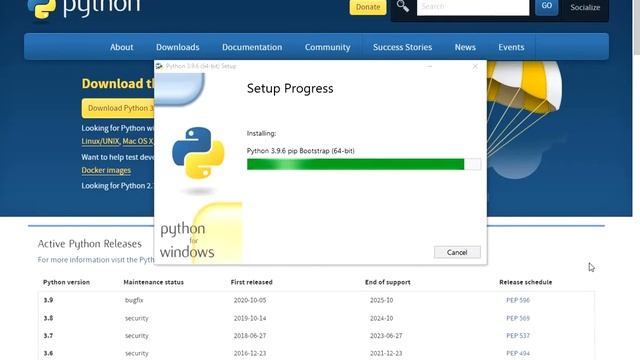Click the 'Python 3.9.6 pip Bootstrap (64-bit)' text
The width and height of the screenshot is (640, 360).
[x=300, y=151]
